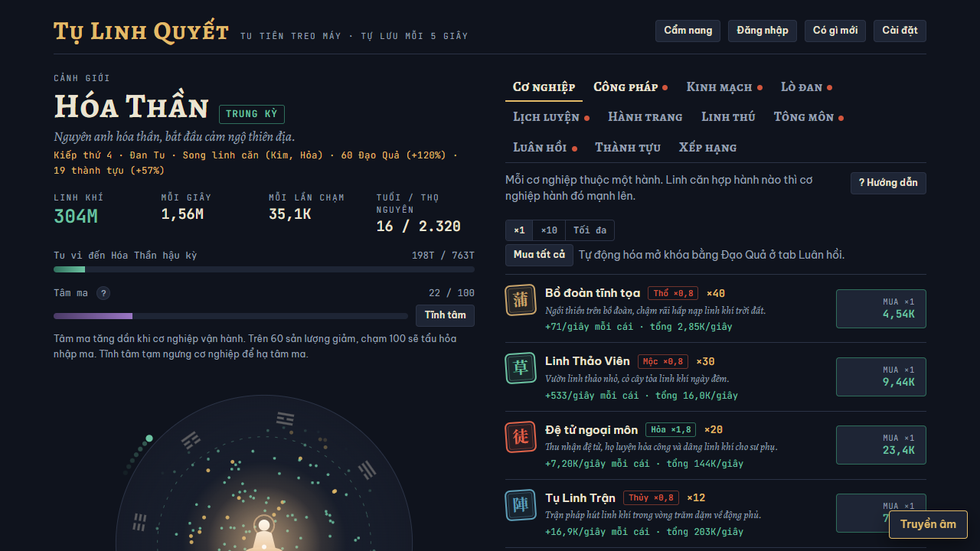Open Có gì mới changelog
The image size is (980, 551).
(x=835, y=31)
